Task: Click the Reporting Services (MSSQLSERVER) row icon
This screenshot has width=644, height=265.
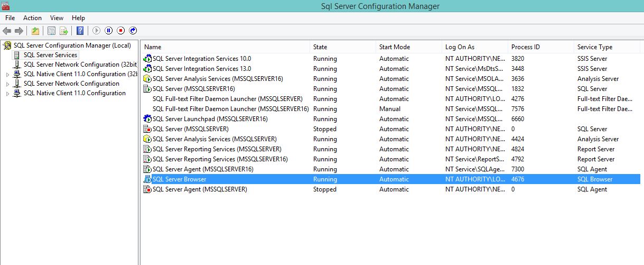Action: pos(147,149)
